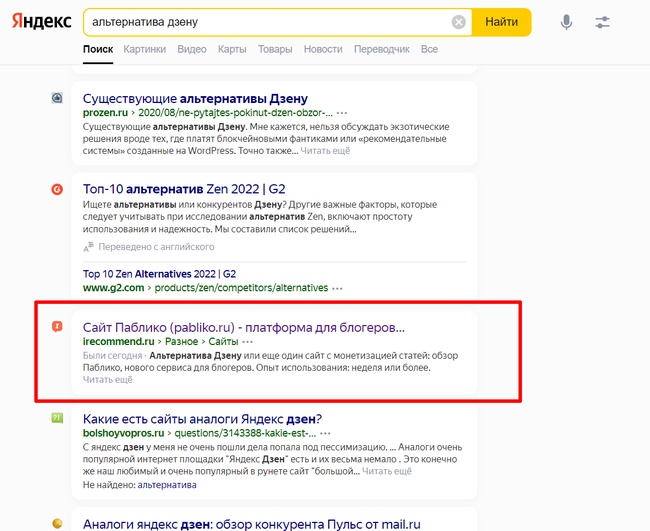
Task: Click Переведено с английского label
Action: point(156,247)
